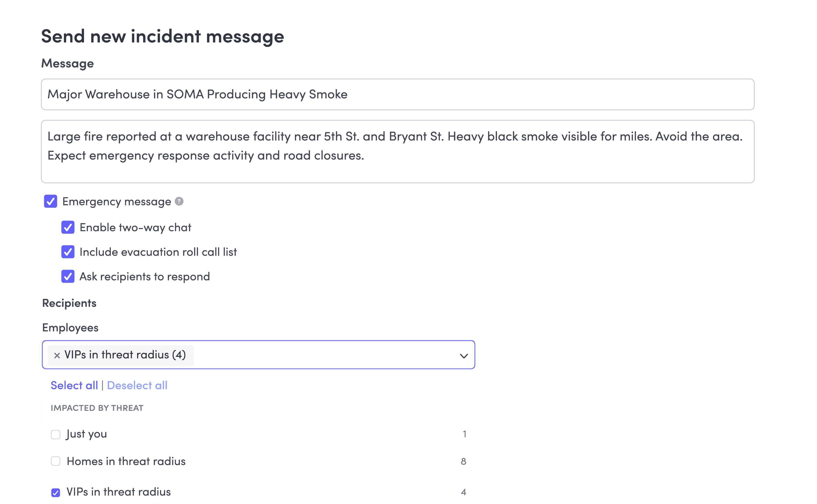
Task: Click the Message label
Action: click(x=67, y=63)
